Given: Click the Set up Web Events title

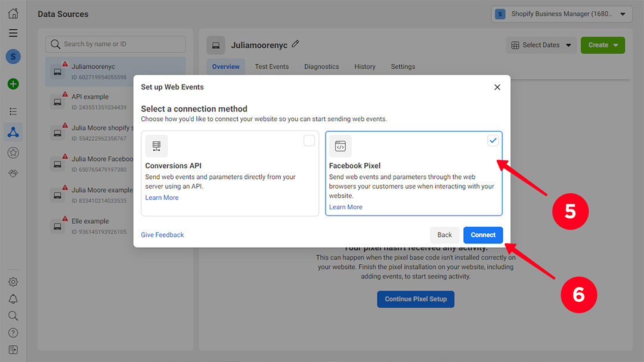Looking at the screenshot, I should pyautogui.click(x=172, y=87).
